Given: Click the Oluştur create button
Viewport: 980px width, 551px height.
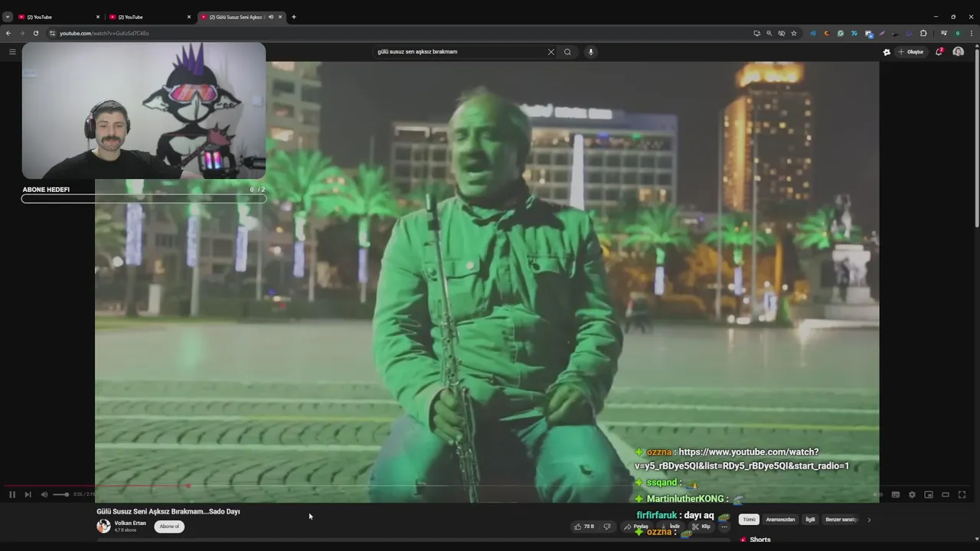Looking at the screenshot, I should point(911,52).
